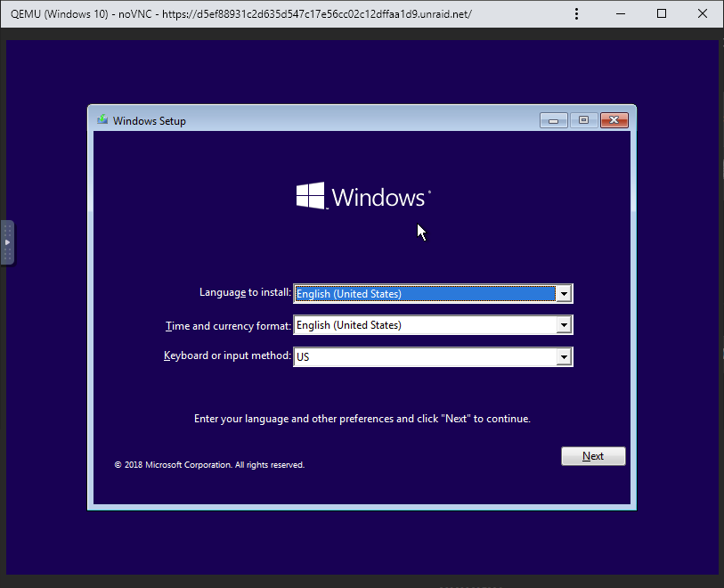724x588 pixels.
Task: Click Next to continue setup
Action: tap(593, 456)
